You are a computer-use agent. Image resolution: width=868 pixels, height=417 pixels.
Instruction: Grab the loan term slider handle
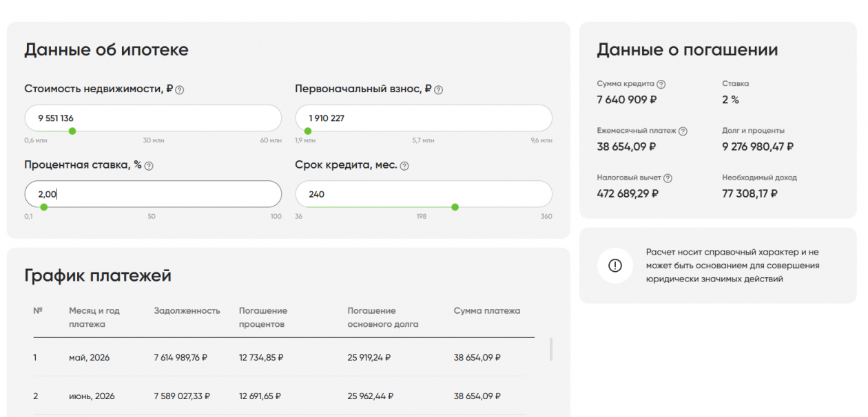(455, 207)
